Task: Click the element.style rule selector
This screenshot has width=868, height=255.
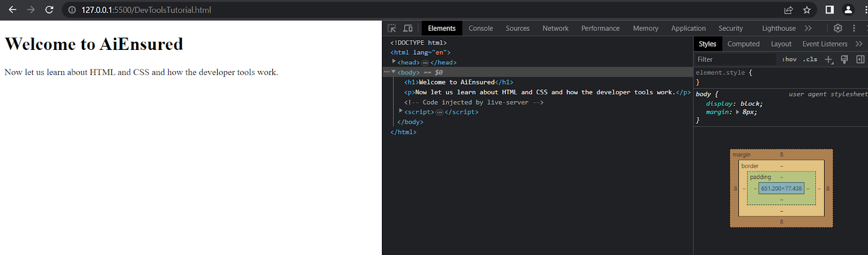Action: (x=720, y=73)
